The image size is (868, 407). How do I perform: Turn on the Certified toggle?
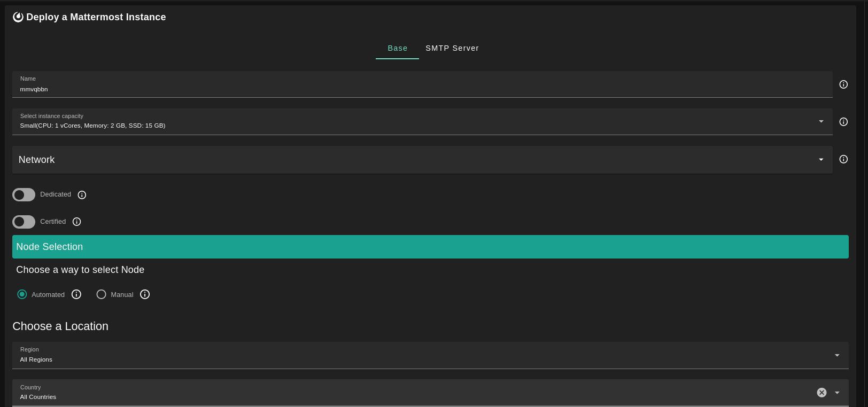coord(24,222)
